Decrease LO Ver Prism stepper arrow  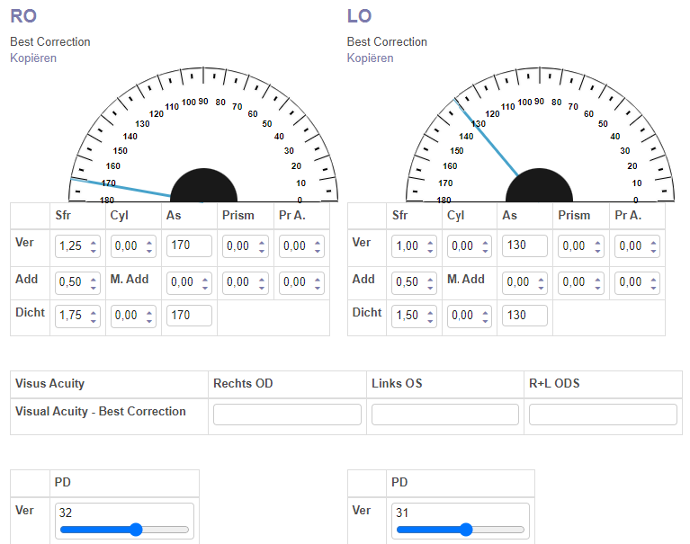point(597,250)
